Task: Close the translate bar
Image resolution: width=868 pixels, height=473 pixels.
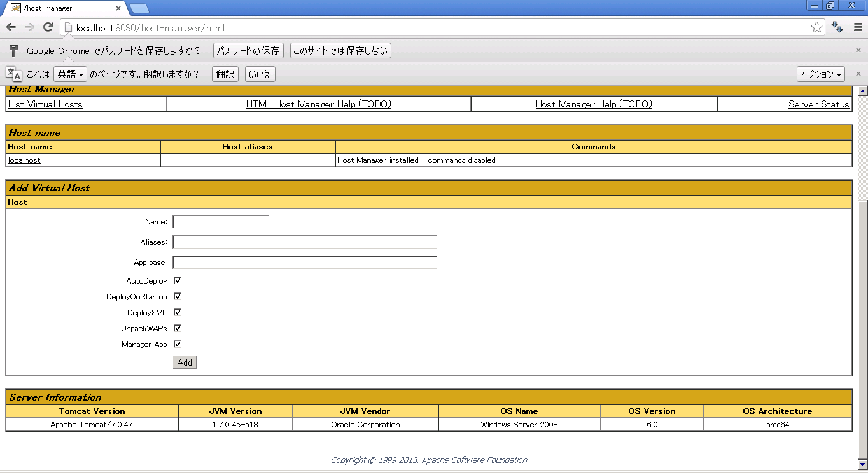Action: pyautogui.click(x=858, y=74)
